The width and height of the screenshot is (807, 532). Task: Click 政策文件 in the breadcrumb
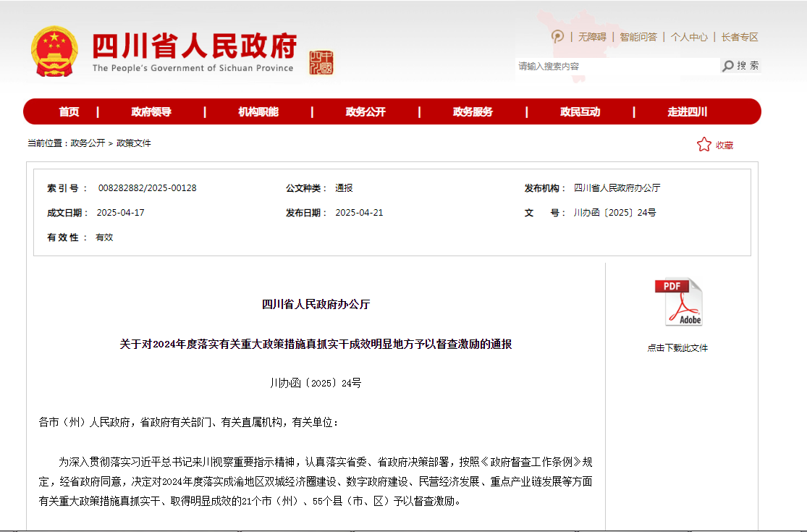(134, 143)
